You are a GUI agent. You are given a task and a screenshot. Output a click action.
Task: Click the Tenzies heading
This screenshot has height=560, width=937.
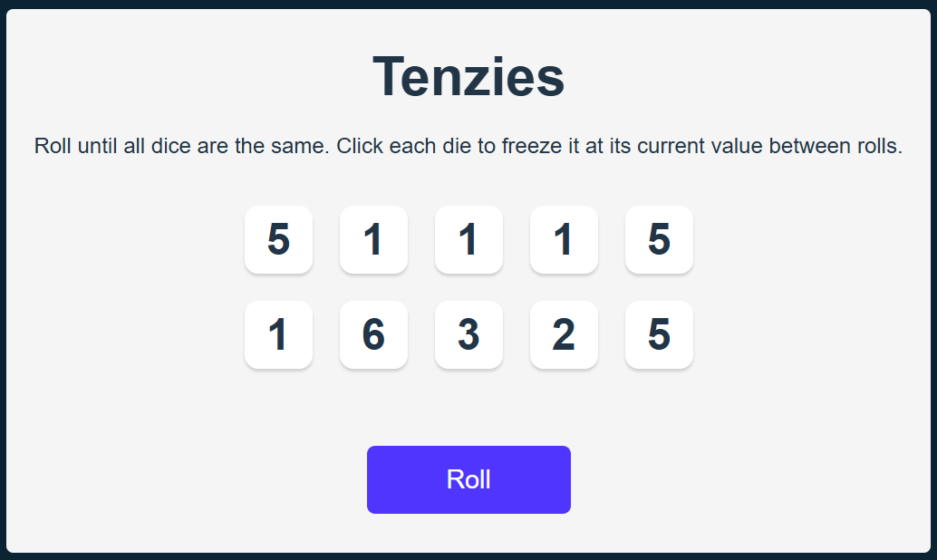[x=468, y=77]
